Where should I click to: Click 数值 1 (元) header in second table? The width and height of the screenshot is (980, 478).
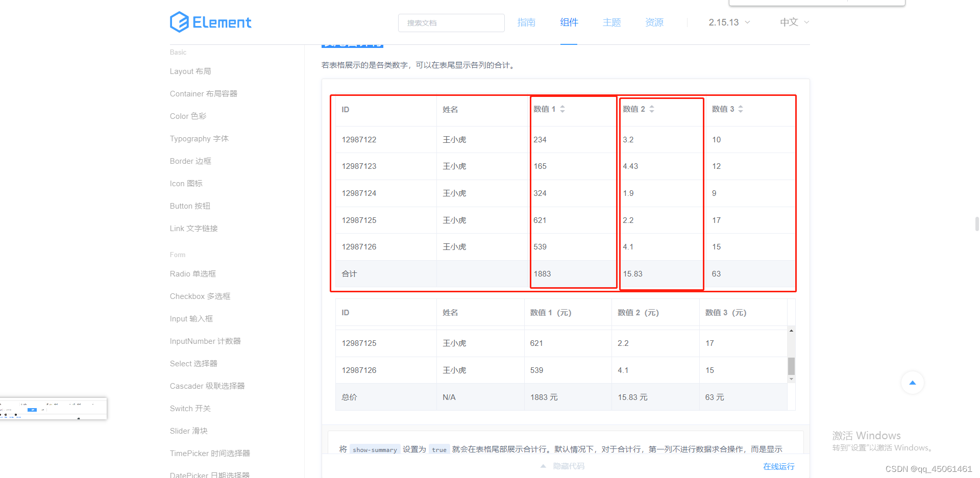coord(551,313)
